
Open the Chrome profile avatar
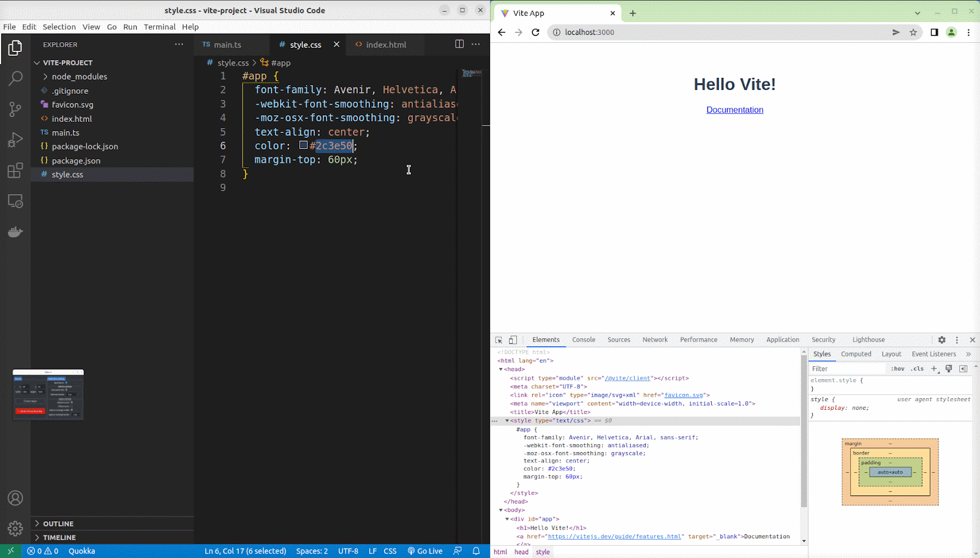(x=951, y=32)
